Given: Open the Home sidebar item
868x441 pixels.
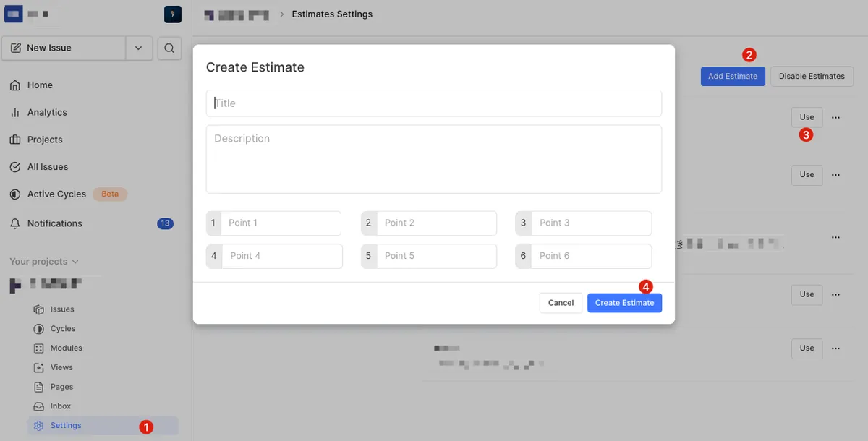Looking at the screenshot, I should (40, 85).
